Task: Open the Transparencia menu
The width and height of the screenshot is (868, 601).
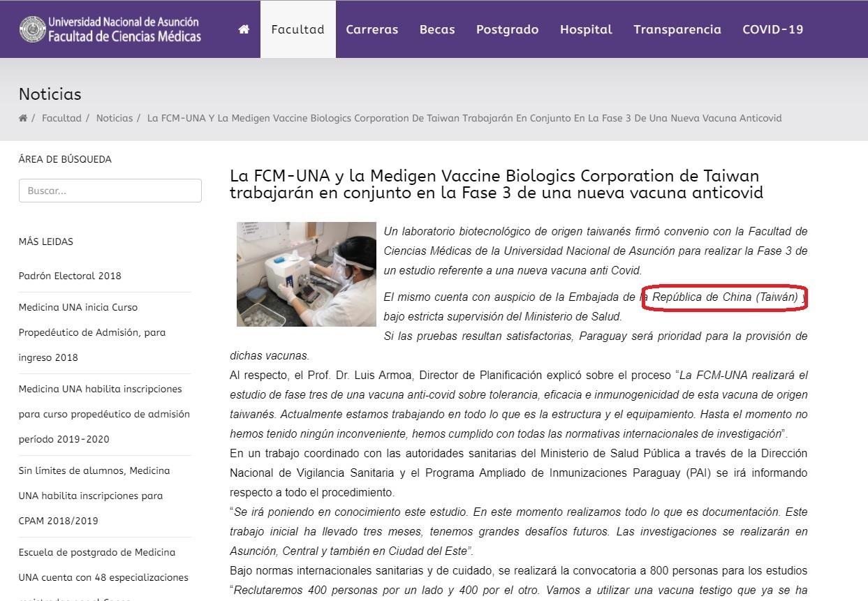Action: 677,29
